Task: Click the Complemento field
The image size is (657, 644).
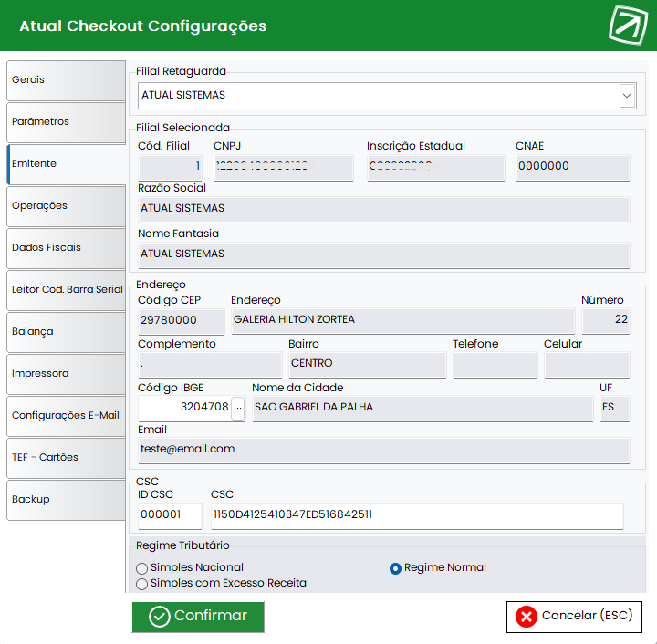Action: click(x=211, y=365)
